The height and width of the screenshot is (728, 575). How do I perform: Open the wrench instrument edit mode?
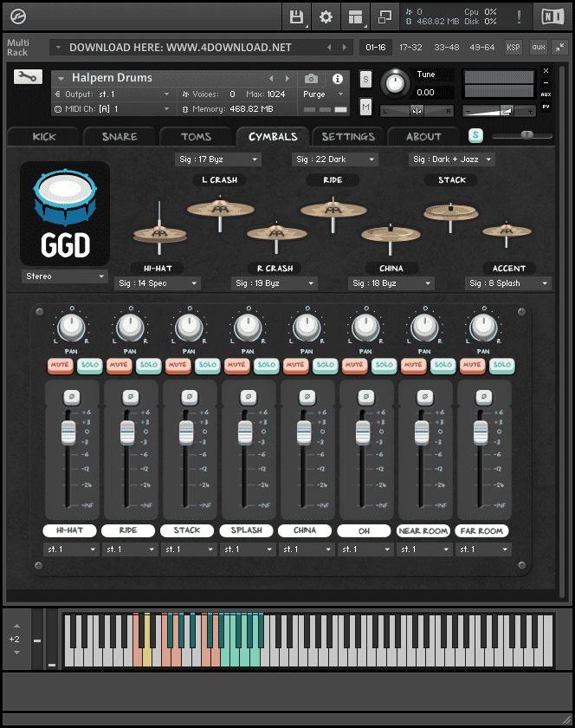coord(28,76)
